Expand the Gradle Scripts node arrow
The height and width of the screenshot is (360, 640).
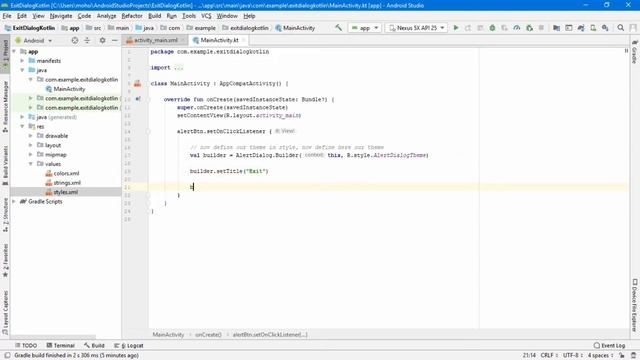(14, 202)
